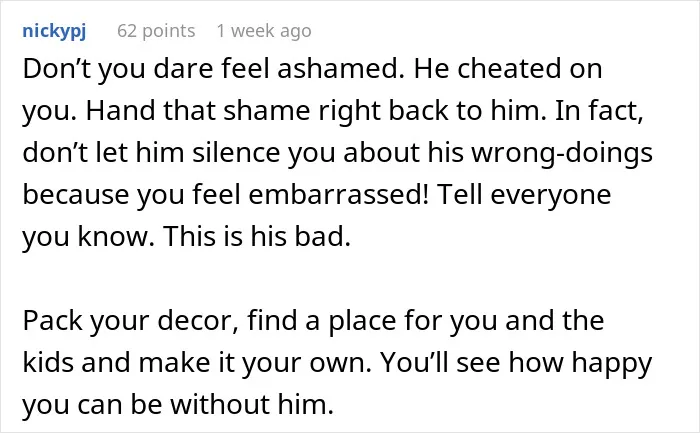Click the word wrong-doings

pos(562,152)
